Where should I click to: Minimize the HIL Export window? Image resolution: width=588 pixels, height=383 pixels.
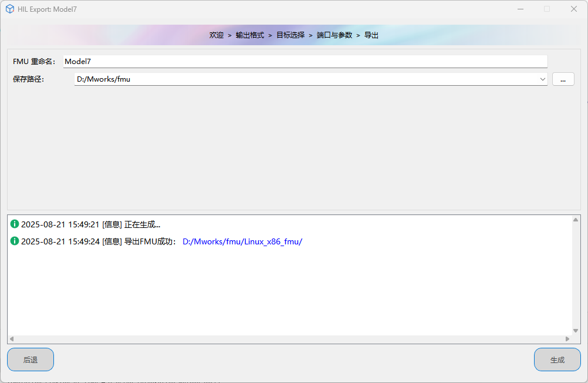click(x=521, y=9)
